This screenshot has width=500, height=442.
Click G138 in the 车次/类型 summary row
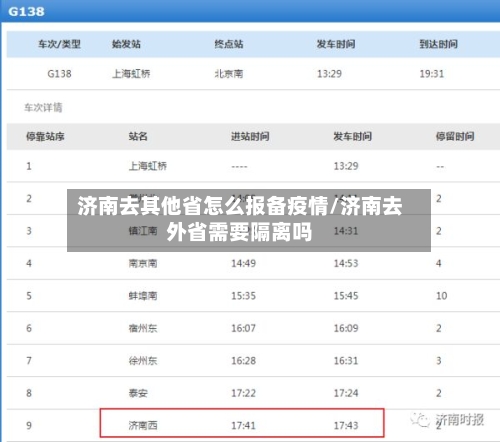[59, 74]
